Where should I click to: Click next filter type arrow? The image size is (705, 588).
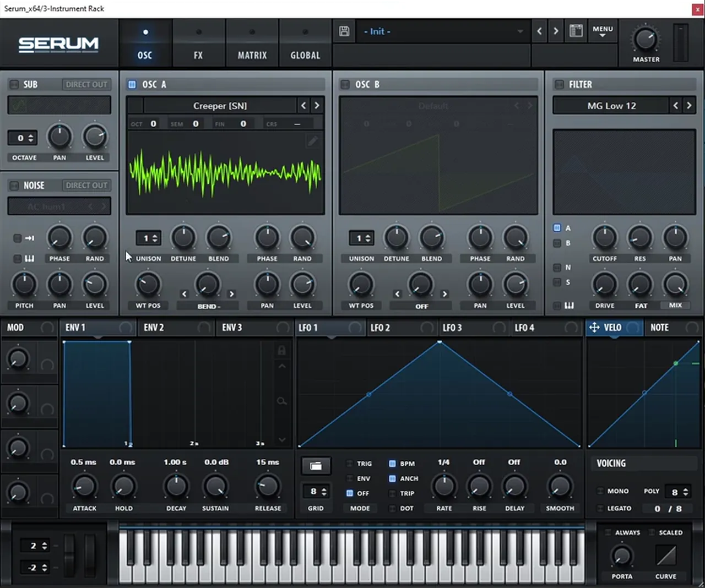pos(689,105)
